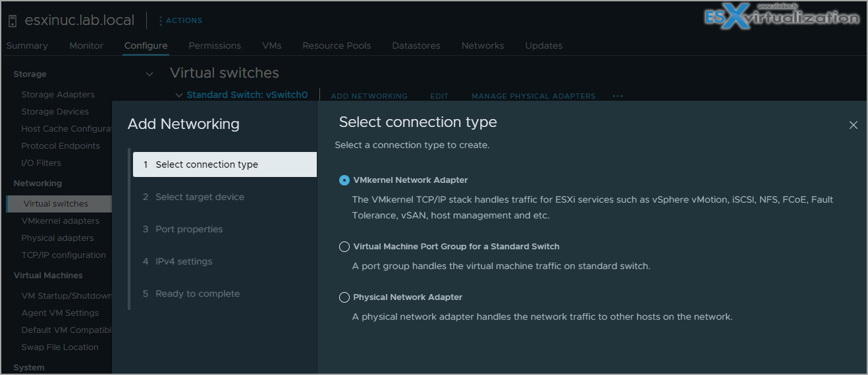Open VMkernel adapters in sidebar
Image resolution: width=868 pixels, height=375 pixels.
pos(61,221)
